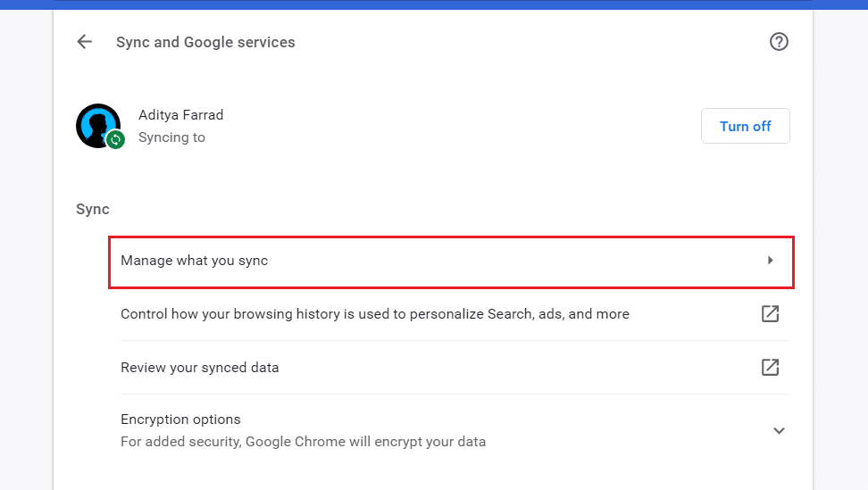Click the Aditya Farrad profile avatar
Screen dimensions: 868x490
point(97,124)
